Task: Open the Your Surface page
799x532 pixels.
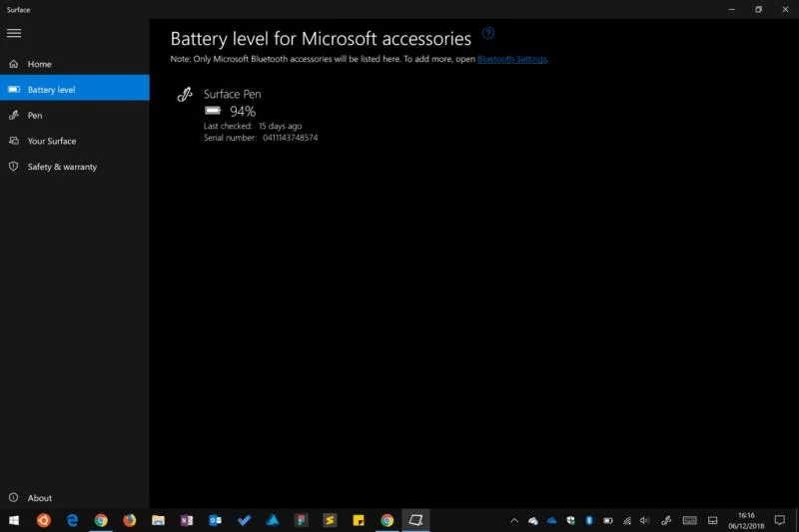Action: coord(75,141)
